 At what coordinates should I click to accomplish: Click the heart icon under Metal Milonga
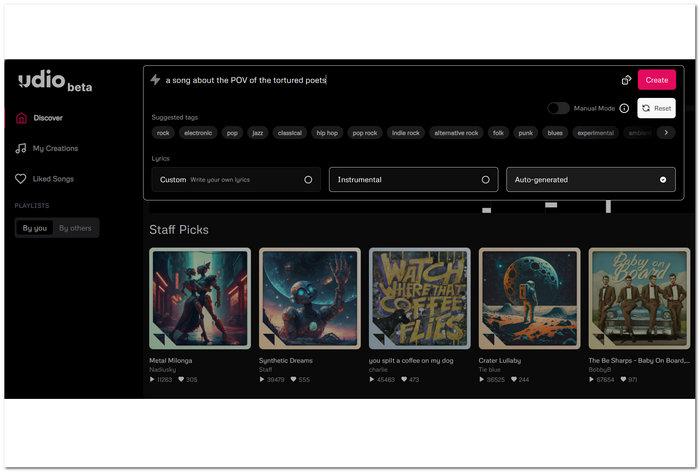(181, 380)
